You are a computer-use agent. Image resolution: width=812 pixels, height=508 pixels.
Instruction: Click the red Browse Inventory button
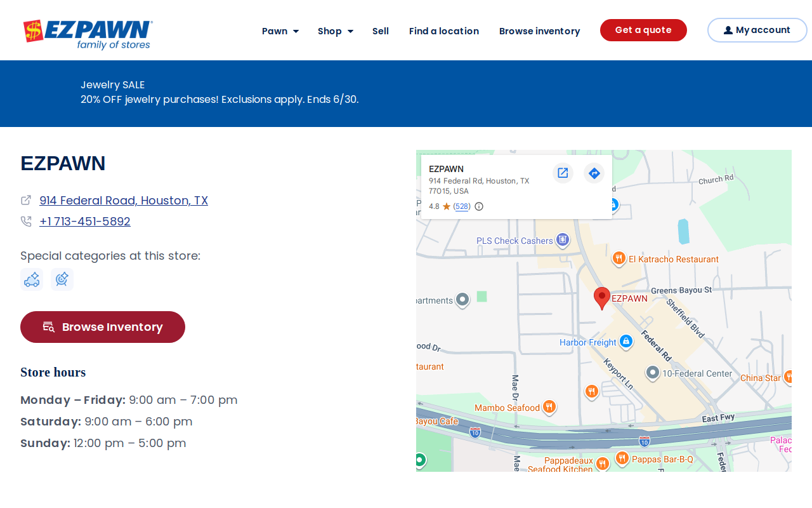[x=103, y=327]
